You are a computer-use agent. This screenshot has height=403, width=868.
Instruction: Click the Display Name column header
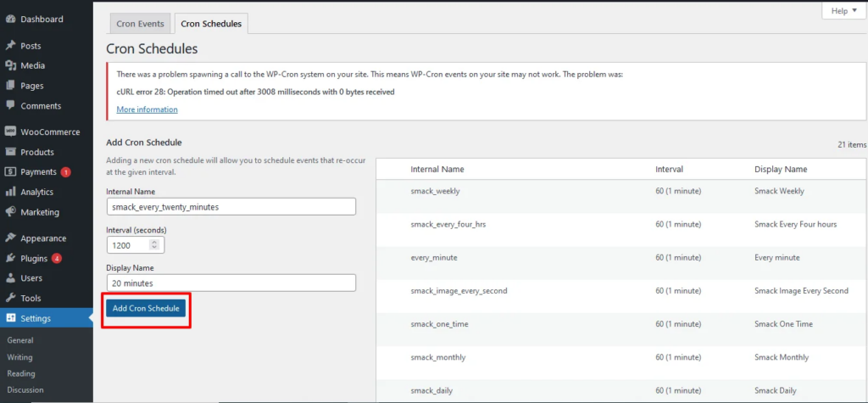pyautogui.click(x=781, y=169)
